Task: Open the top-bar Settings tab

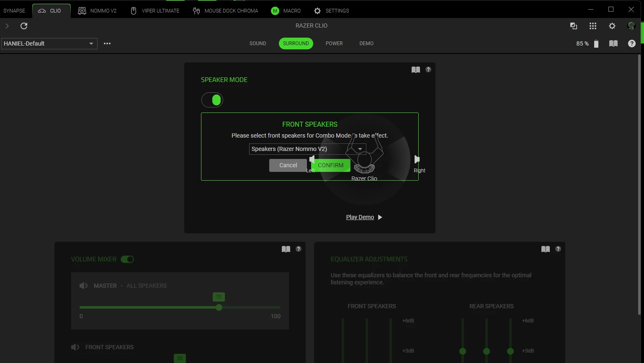Action: coord(331,10)
